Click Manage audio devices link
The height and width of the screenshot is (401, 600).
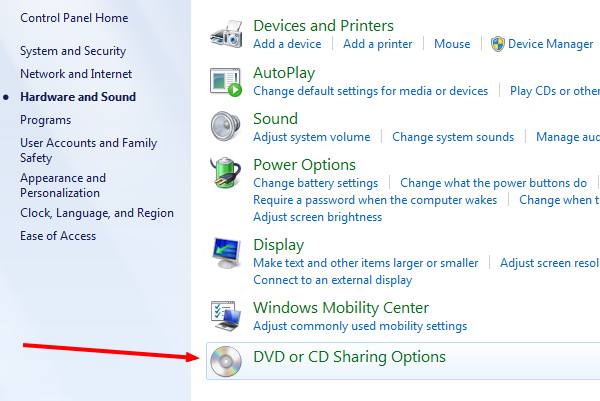click(568, 137)
